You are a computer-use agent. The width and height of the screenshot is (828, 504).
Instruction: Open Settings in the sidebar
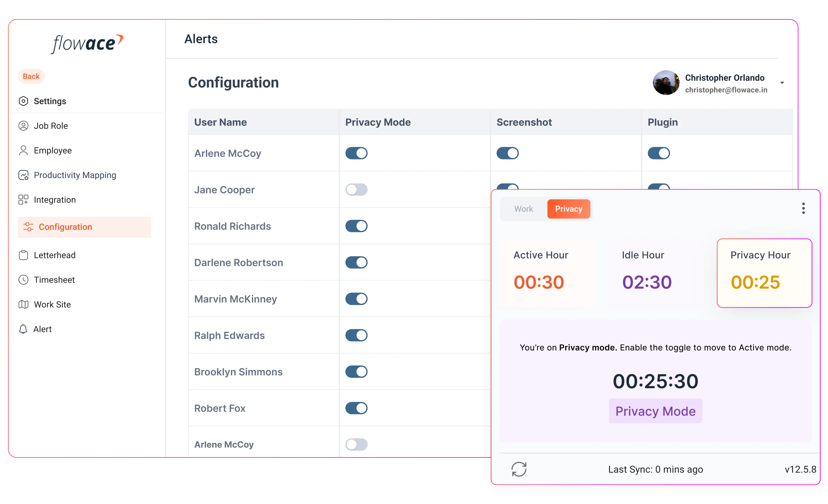(x=50, y=101)
